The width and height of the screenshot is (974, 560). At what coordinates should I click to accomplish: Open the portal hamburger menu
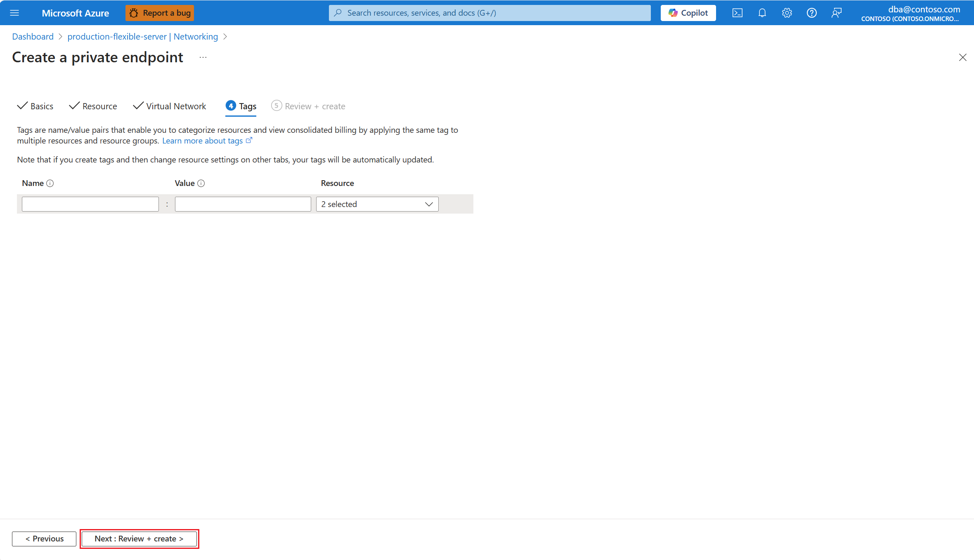click(14, 13)
